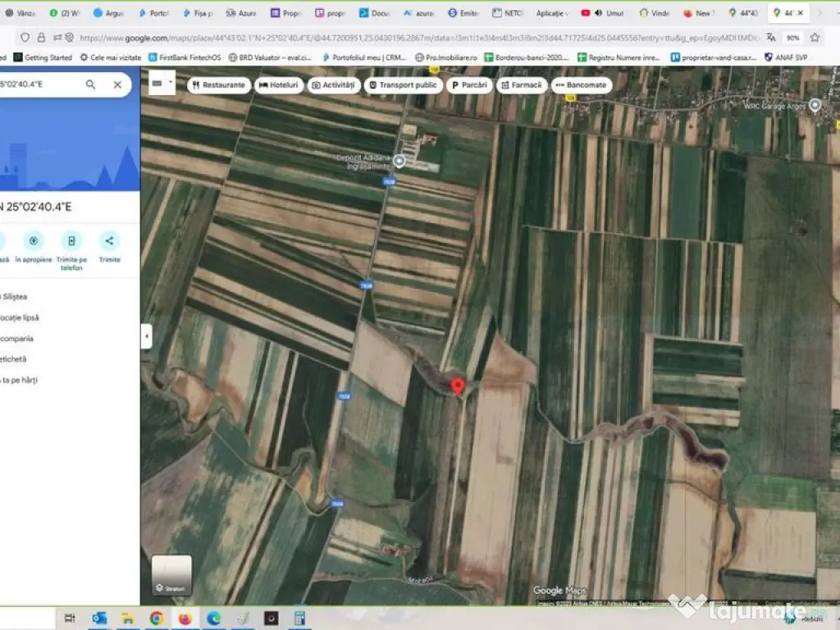Click the 'În apropiere' nearby icon
The image size is (840, 630).
[x=34, y=241]
